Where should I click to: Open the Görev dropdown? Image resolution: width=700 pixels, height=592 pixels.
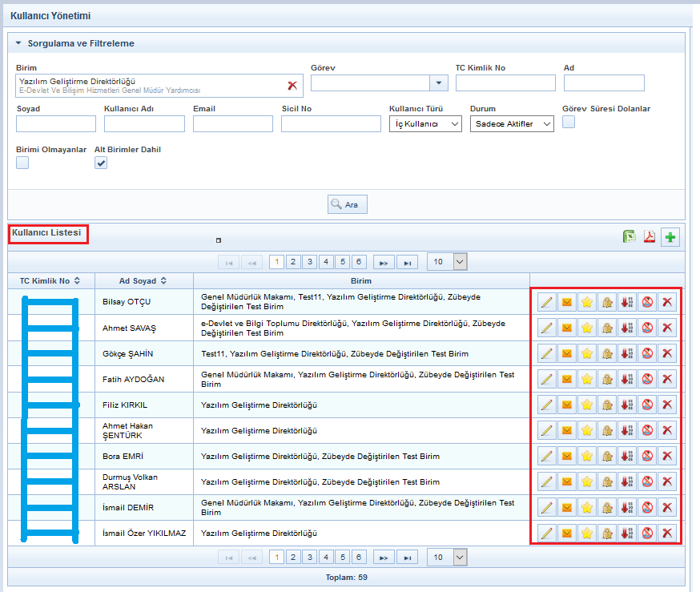[x=438, y=83]
